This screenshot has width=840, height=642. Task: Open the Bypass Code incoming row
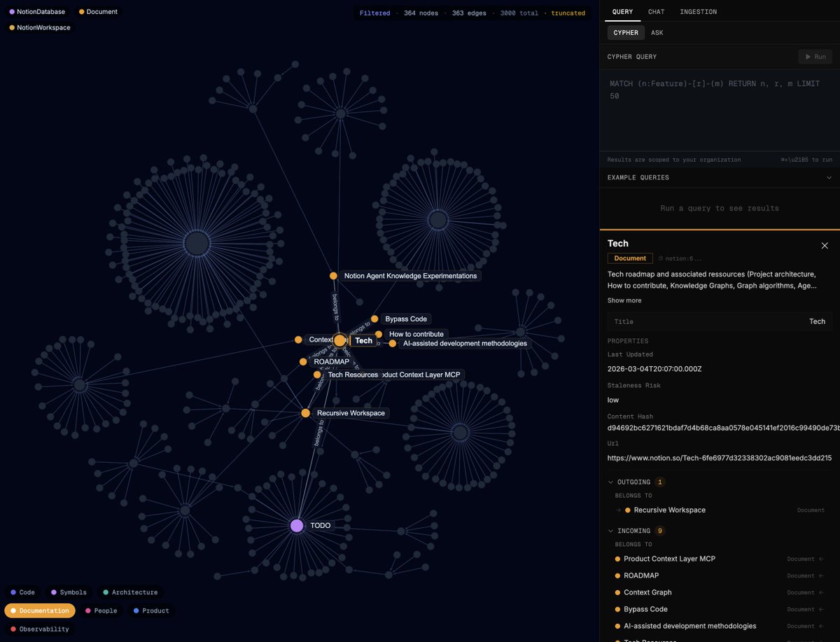coord(720,609)
